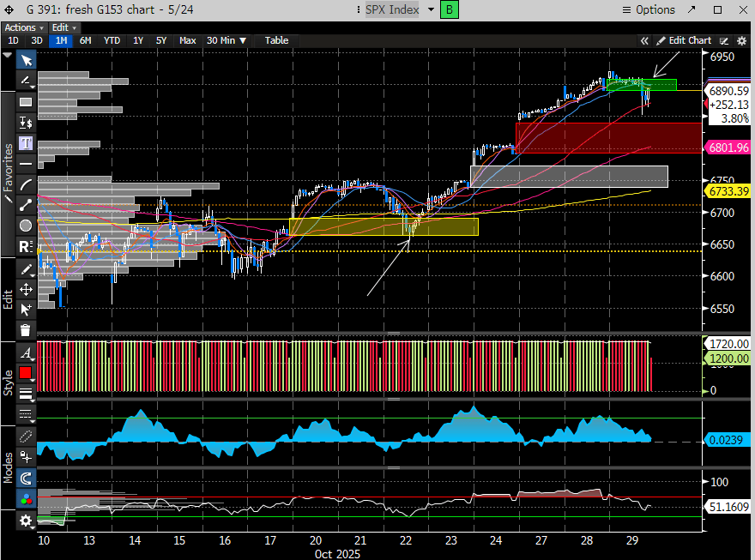Maximize the chart window

click(717, 9)
